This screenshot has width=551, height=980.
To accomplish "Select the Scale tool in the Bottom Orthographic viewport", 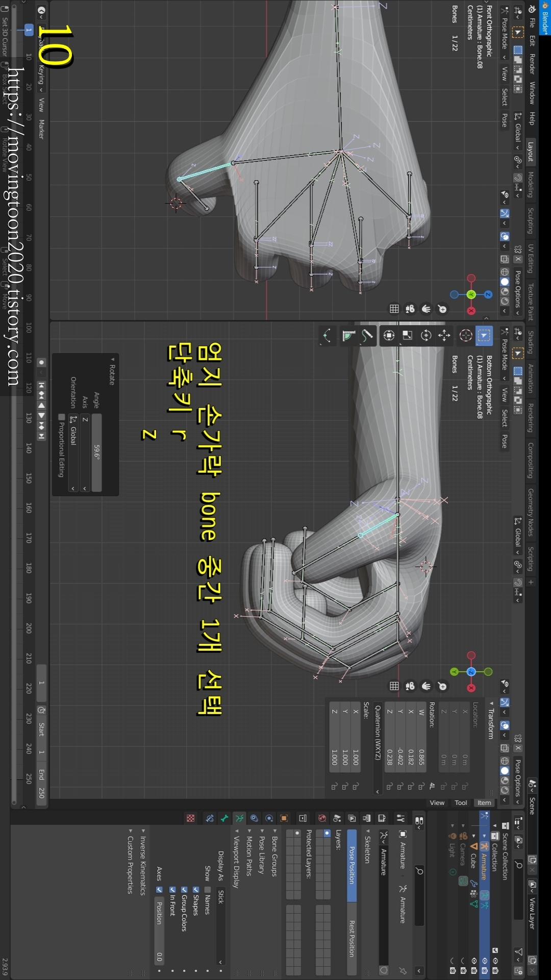I will coord(407,335).
